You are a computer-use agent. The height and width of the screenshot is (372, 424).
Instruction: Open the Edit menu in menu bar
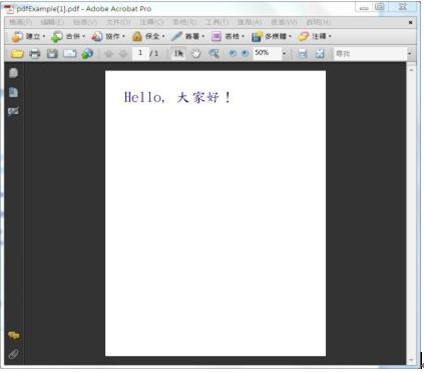[x=52, y=22]
